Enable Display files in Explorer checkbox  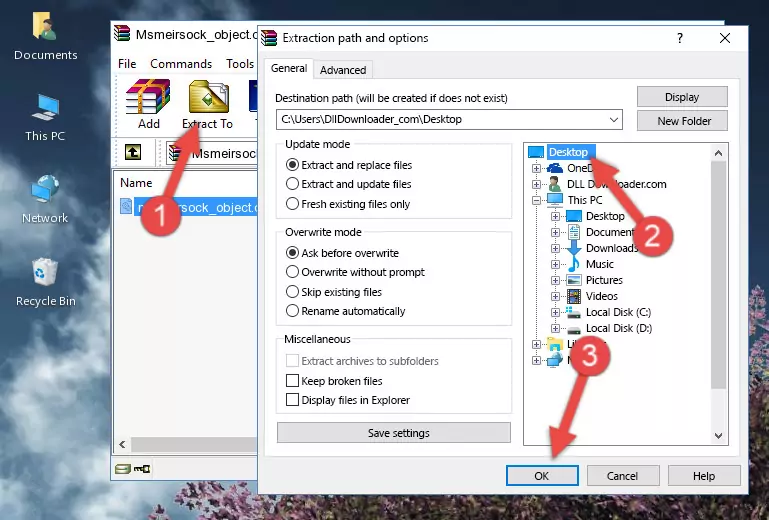[x=292, y=399]
